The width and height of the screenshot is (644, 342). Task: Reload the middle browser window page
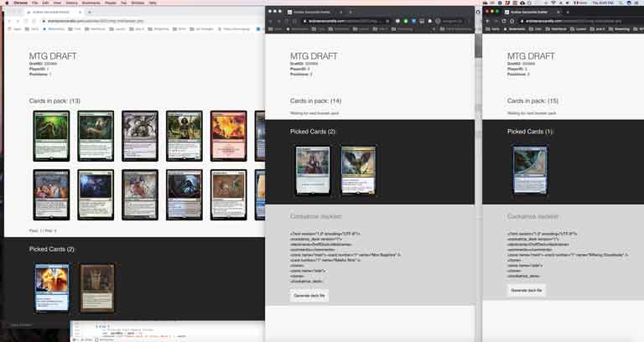pos(287,21)
